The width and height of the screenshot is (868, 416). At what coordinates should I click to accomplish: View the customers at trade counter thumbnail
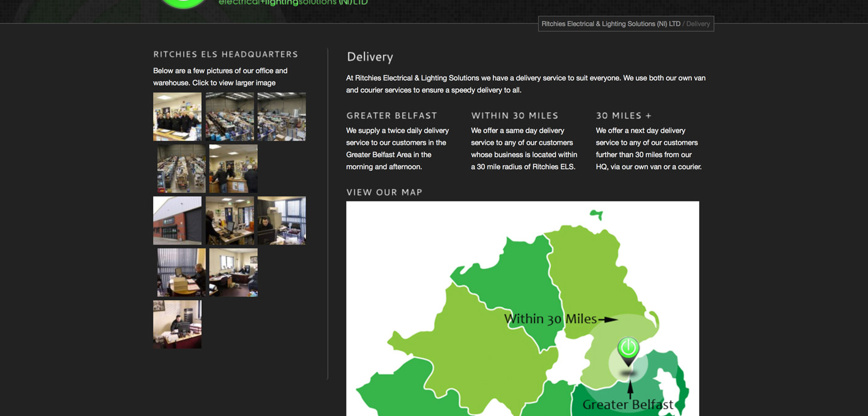[233, 168]
